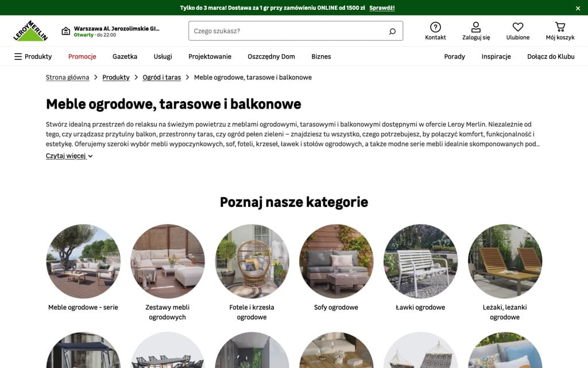Viewport: 588px width, 368px height.
Task: Select the Ławki ogrodowe category circle
Action: pyautogui.click(x=421, y=261)
